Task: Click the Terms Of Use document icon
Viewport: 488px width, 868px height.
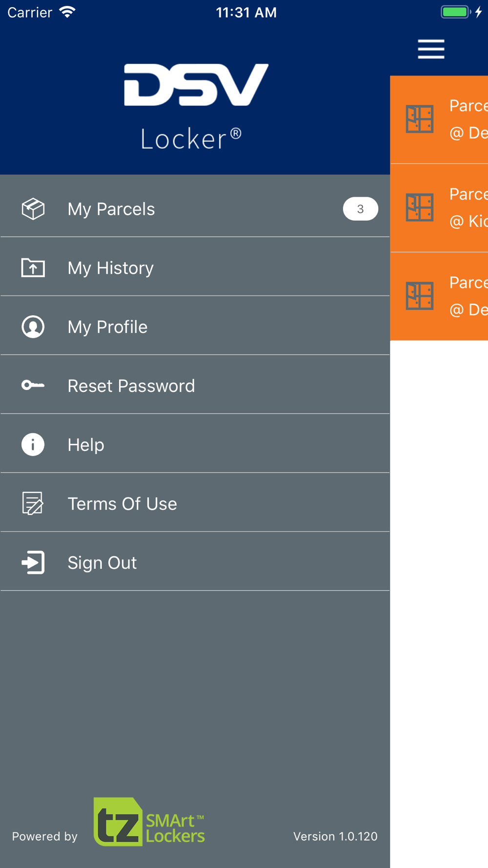Action: pyautogui.click(x=33, y=503)
